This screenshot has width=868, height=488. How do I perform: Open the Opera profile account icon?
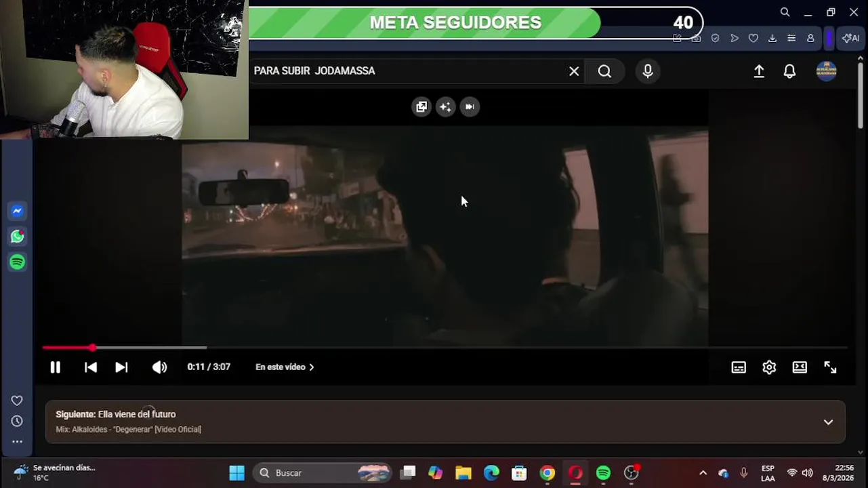coord(810,39)
